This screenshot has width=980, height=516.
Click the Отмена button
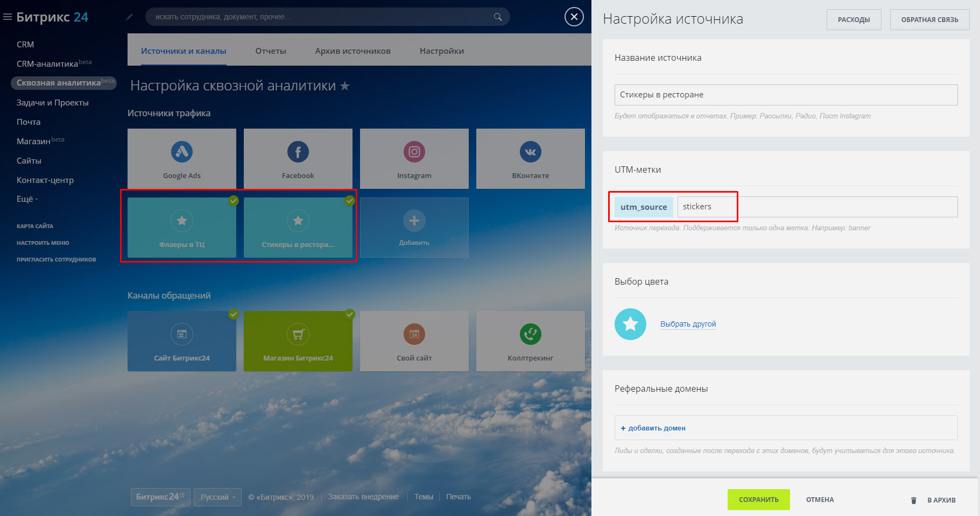tap(820, 500)
